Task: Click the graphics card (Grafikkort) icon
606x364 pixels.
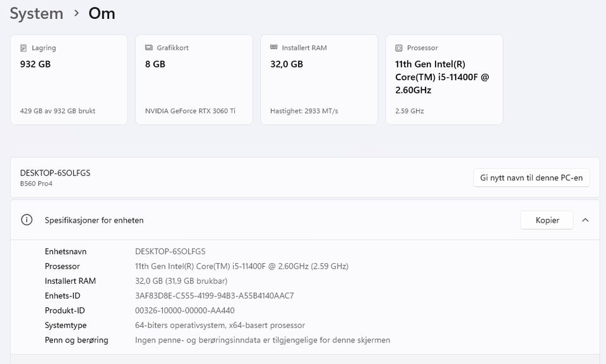Action: pyautogui.click(x=149, y=48)
